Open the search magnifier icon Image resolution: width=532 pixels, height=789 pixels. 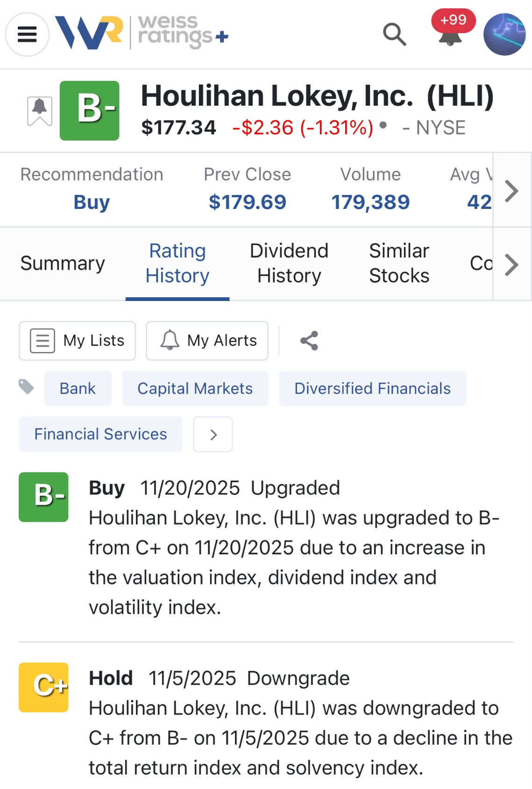395,34
